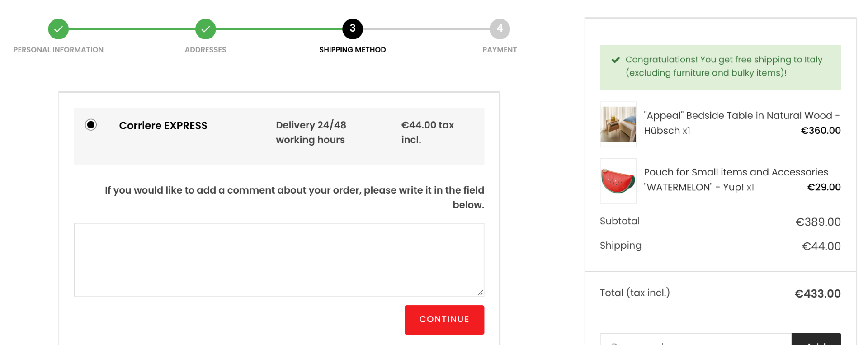Click the Shipping Method step label

[x=353, y=50]
